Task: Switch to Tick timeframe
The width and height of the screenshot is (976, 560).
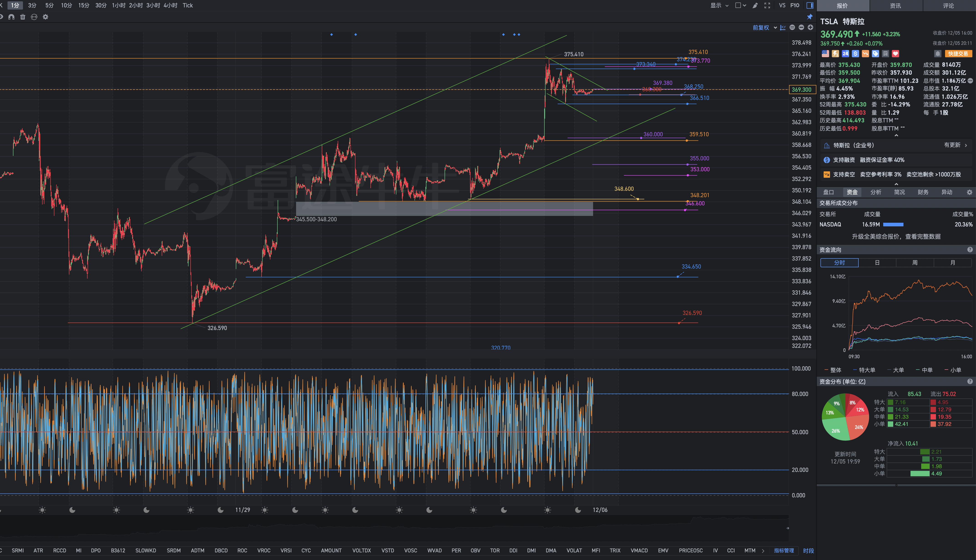Action: [x=188, y=5]
